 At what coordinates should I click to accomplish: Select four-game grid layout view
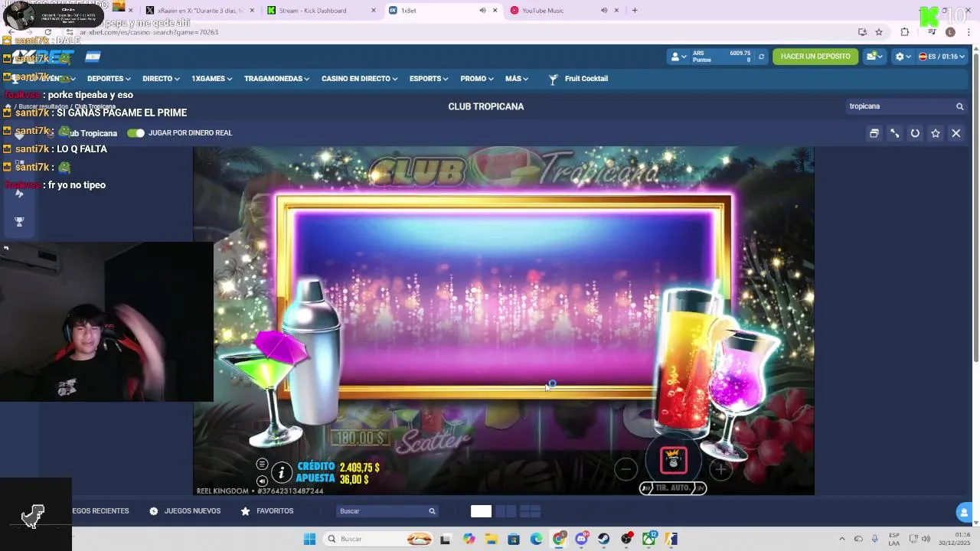click(x=531, y=511)
